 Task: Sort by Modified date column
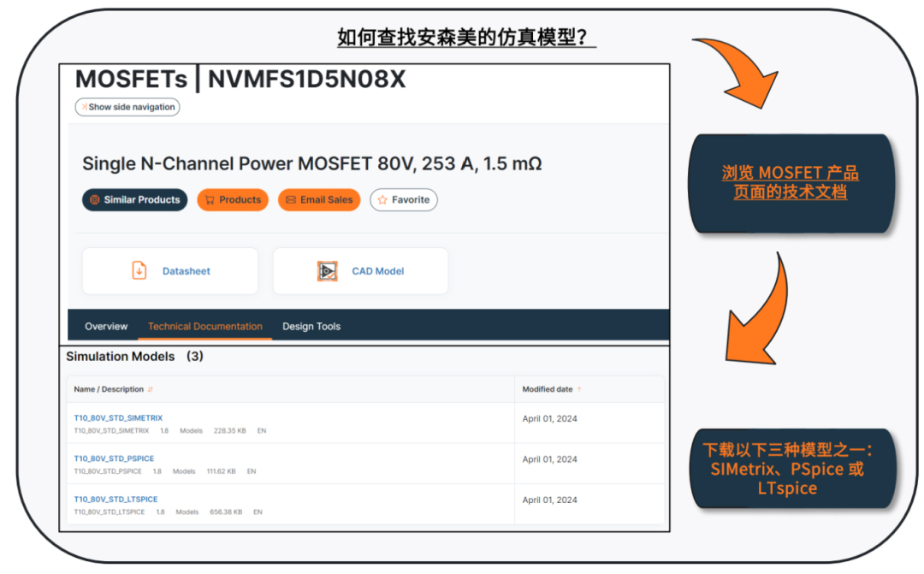coord(552,389)
